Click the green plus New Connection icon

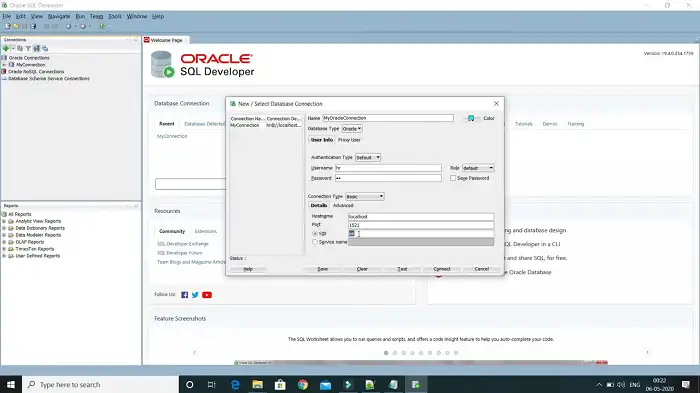coord(6,48)
